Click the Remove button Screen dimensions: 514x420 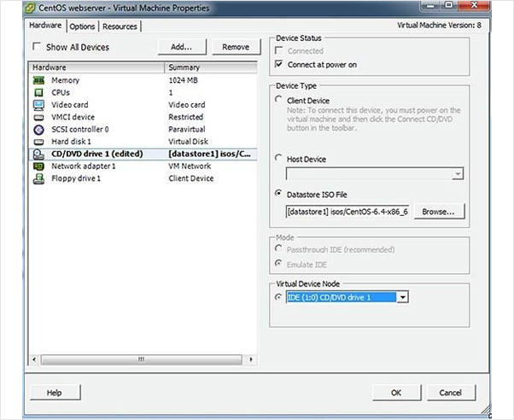pyautogui.click(x=236, y=47)
